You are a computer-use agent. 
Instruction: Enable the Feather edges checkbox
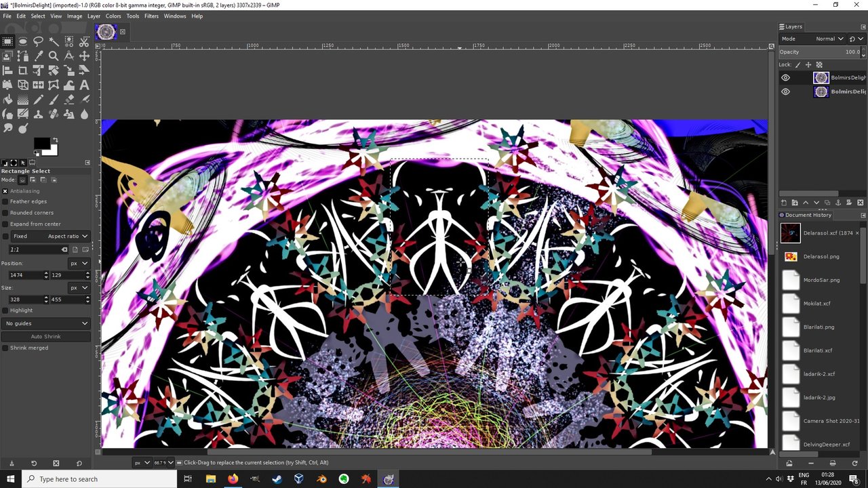5,201
